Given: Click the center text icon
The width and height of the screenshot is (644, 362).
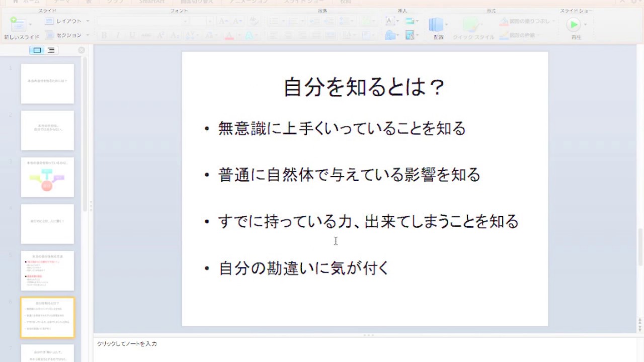Looking at the screenshot, I should pos(288,35).
